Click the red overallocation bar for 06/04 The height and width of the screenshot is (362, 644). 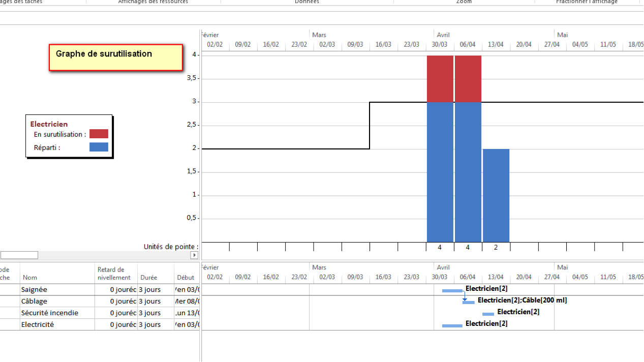[468, 79]
